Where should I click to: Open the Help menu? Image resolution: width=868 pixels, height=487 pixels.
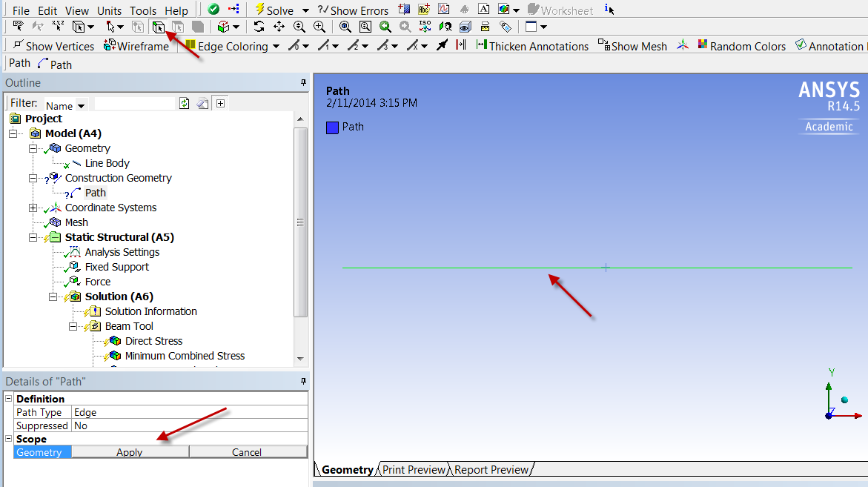176,10
